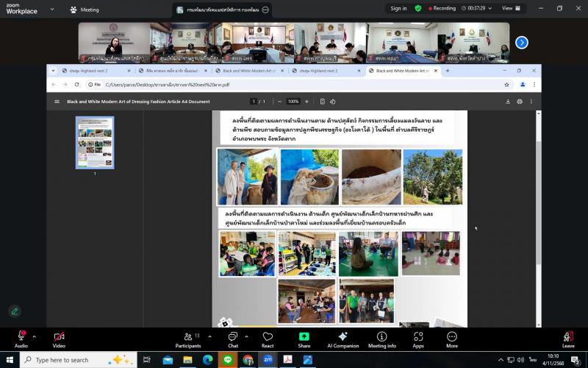Rotate the PDF counterclockwise
The width and height of the screenshot is (588, 368).
coord(333,102)
